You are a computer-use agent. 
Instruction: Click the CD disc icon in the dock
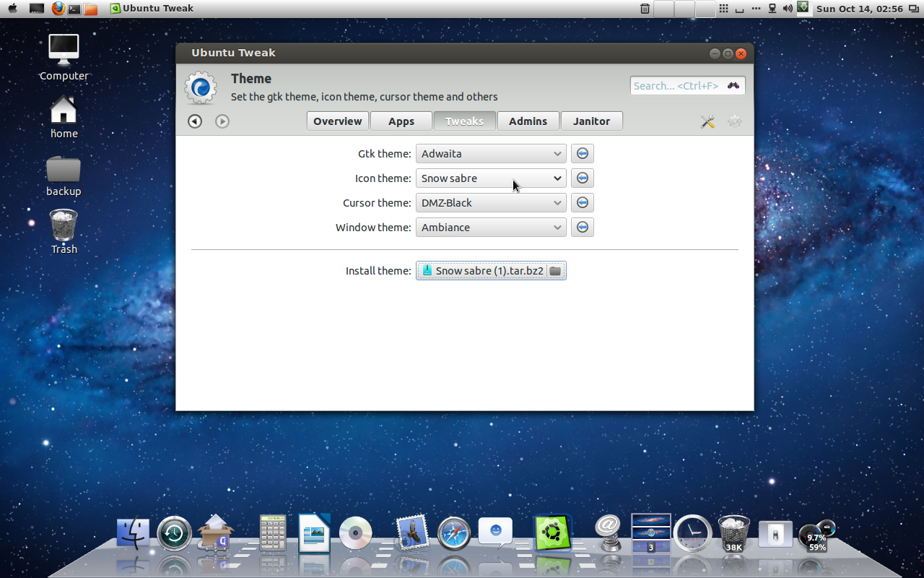355,534
